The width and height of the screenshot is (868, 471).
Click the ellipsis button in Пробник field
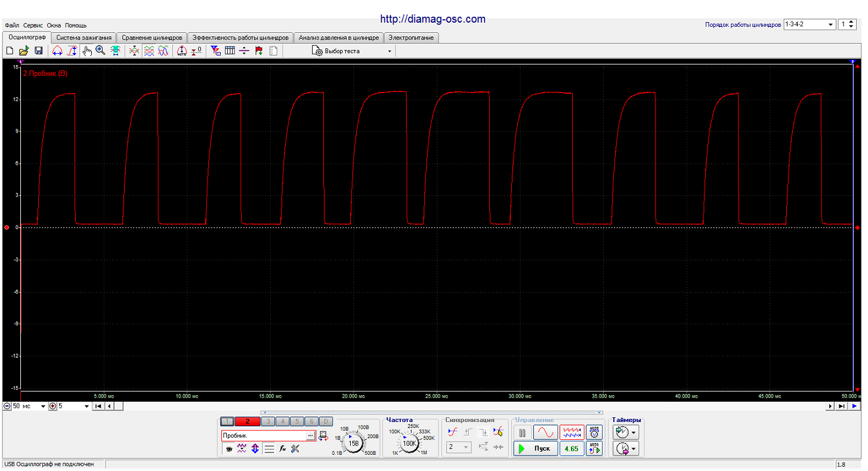pos(310,436)
